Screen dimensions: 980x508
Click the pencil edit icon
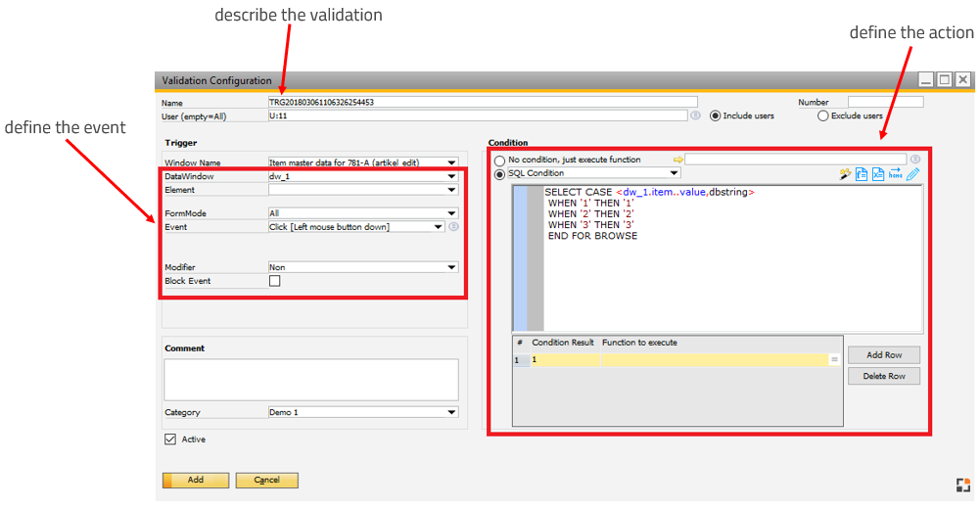(913, 174)
